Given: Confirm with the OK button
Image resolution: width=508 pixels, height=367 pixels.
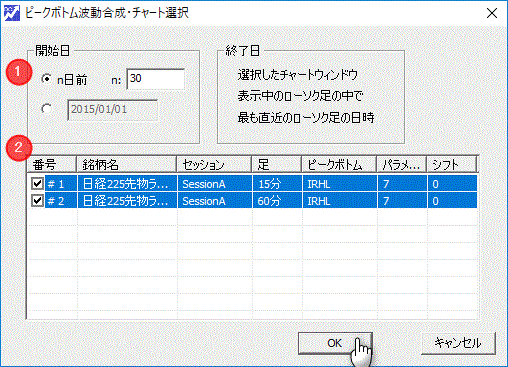Looking at the screenshot, I should (x=335, y=343).
